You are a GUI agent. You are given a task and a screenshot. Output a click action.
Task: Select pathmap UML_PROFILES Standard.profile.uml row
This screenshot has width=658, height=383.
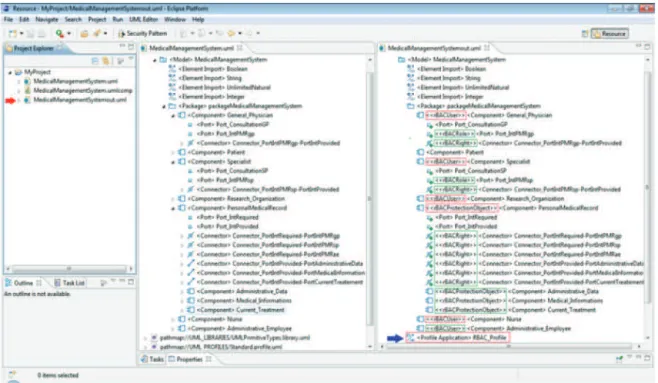[221, 347]
